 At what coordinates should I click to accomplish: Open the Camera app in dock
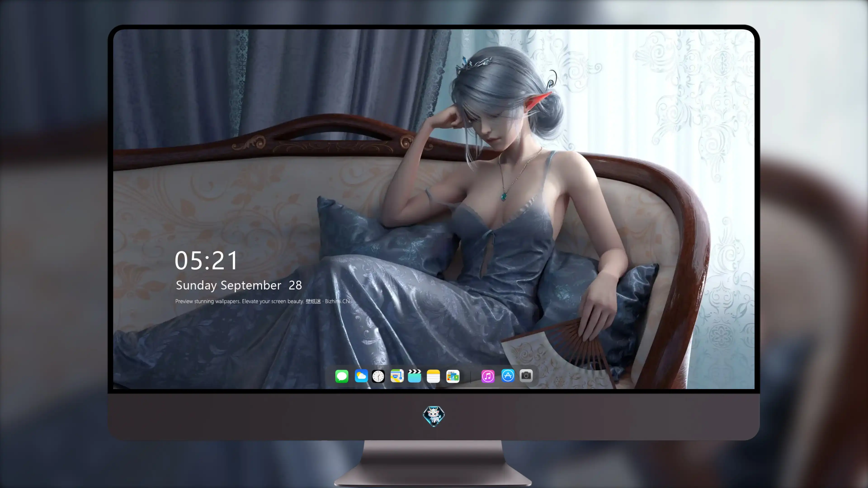[x=526, y=375]
